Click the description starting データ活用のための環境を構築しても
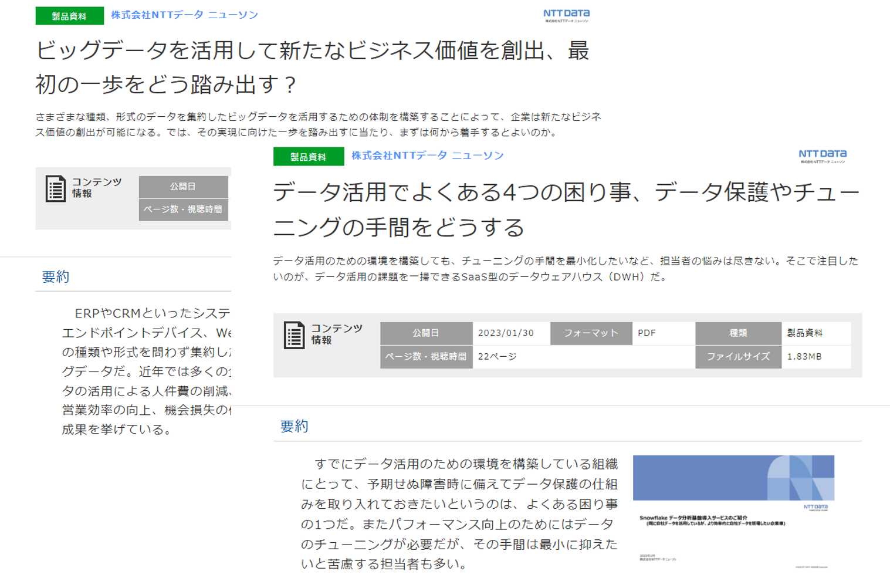The height and width of the screenshot is (588, 890). [566, 269]
